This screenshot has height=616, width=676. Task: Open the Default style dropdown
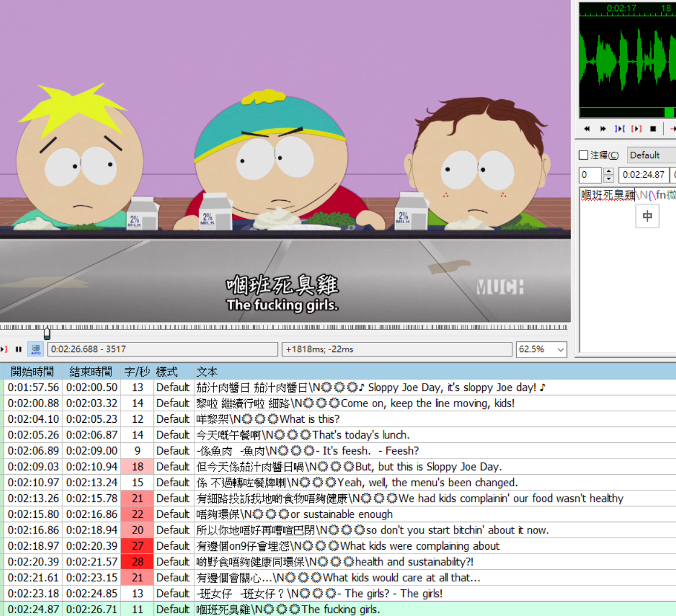651,155
